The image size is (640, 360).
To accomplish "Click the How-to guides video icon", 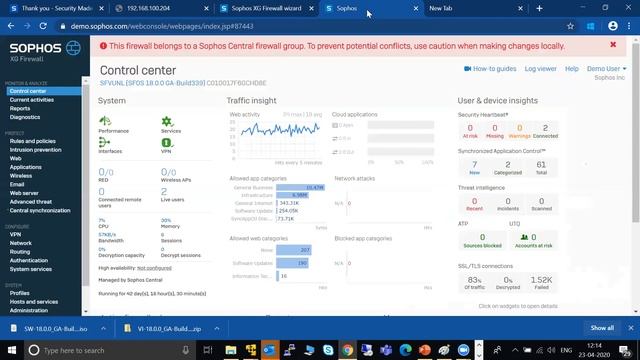I will [467, 69].
